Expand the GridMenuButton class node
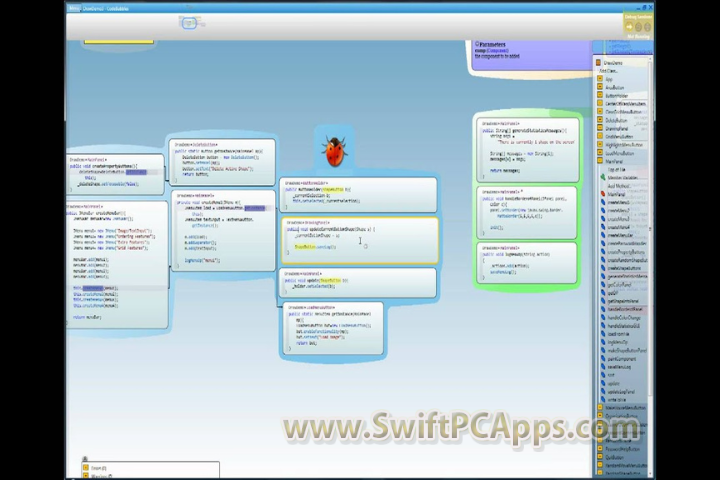 click(x=600, y=136)
